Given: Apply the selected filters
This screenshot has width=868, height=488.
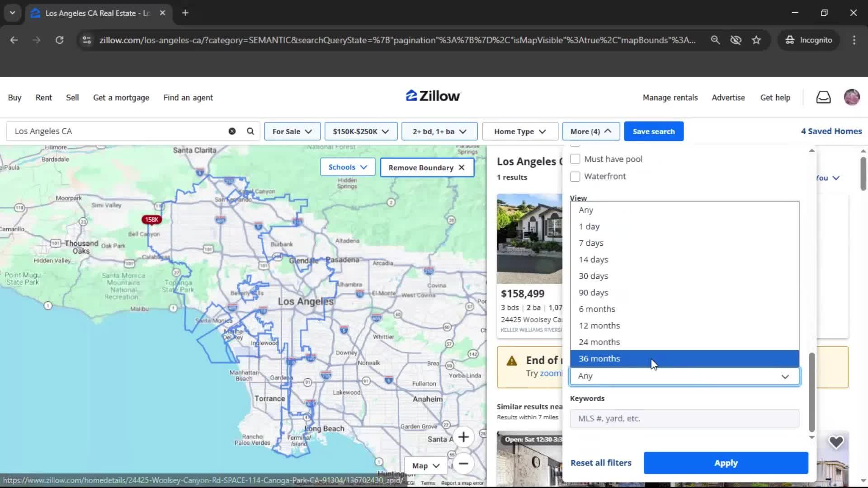Looking at the screenshot, I should point(725,463).
